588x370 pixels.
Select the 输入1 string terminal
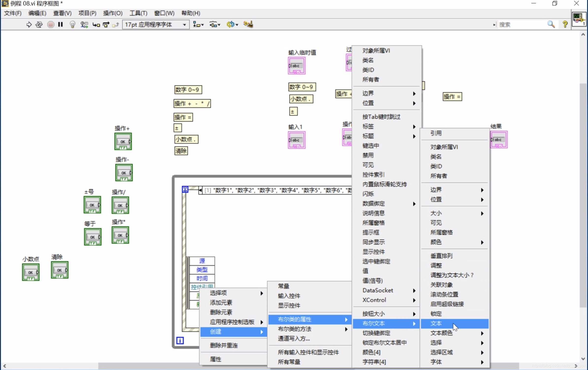pyautogui.click(x=297, y=140)
